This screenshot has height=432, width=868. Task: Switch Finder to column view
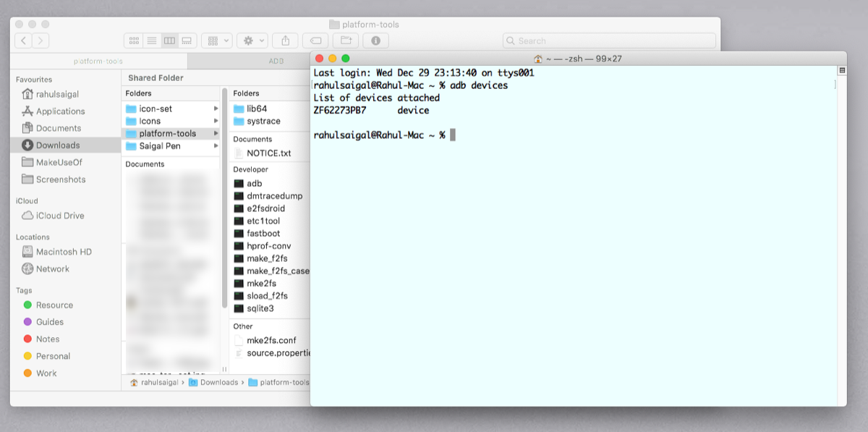[x=169, y=41]
